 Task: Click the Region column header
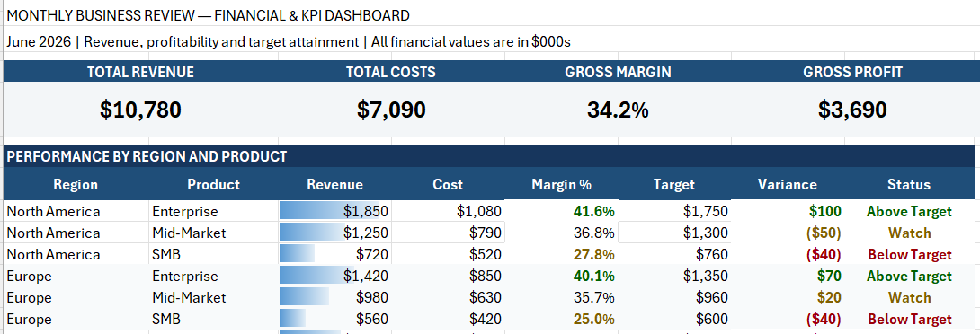point(76,184)
